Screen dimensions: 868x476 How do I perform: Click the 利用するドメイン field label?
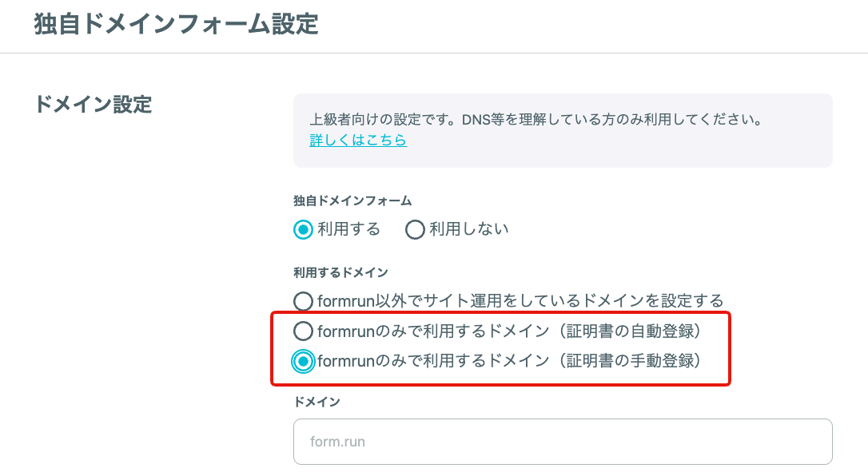coord(340,272)
